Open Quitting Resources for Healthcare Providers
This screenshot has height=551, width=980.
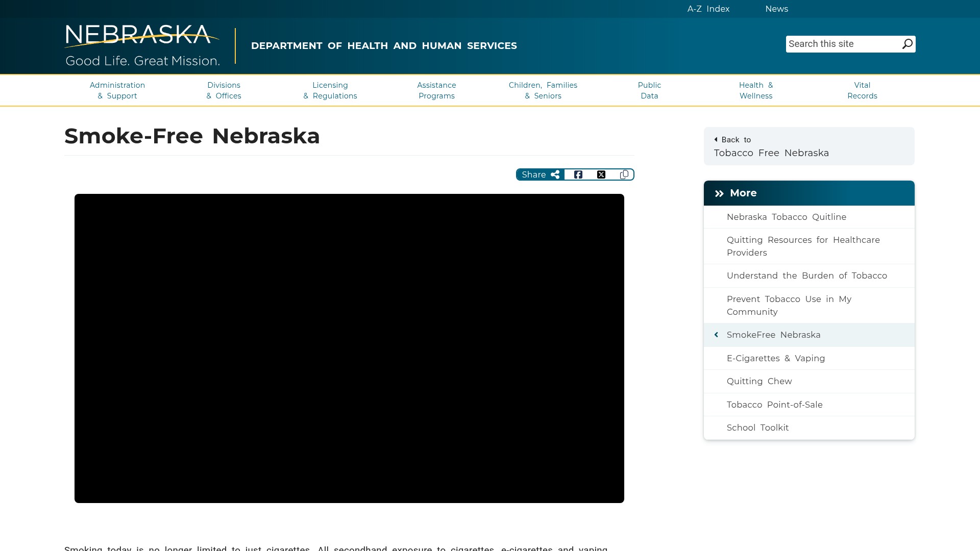pyautogui.click(x=809, y=246)
